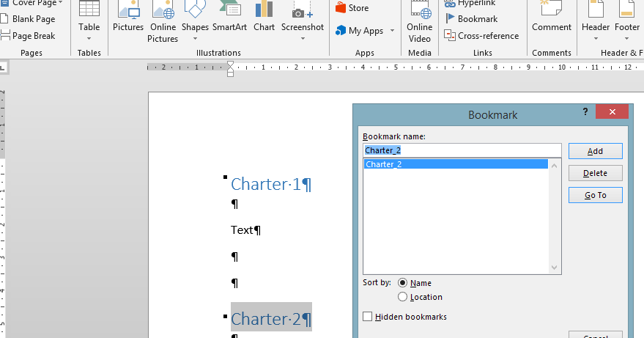Click the Bookmark name input field

462,150
